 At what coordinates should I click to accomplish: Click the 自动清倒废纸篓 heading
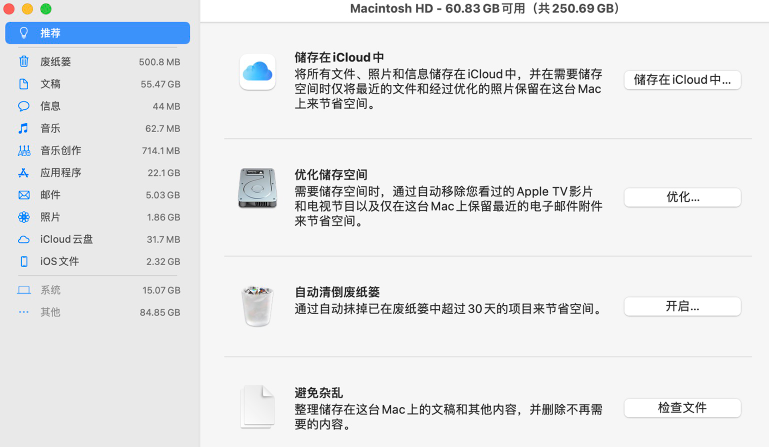pos(337,292)
